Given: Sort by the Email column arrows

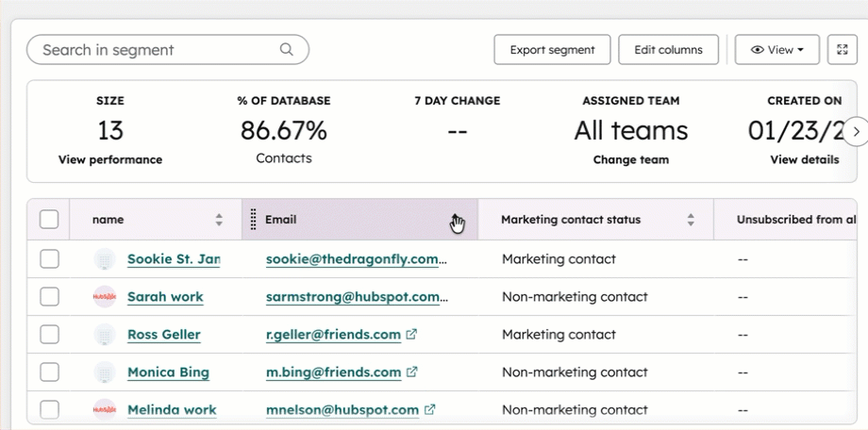Looking at the screenshot, I should click(x=456, y=220).
